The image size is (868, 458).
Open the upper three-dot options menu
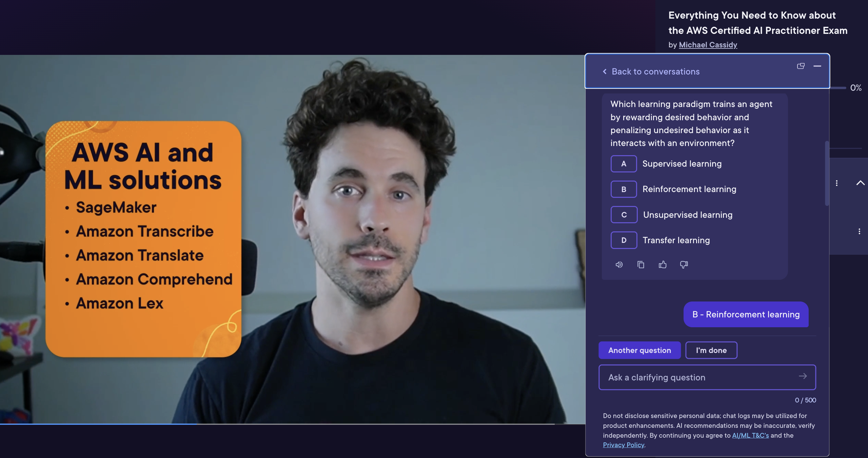click(837, 183)
